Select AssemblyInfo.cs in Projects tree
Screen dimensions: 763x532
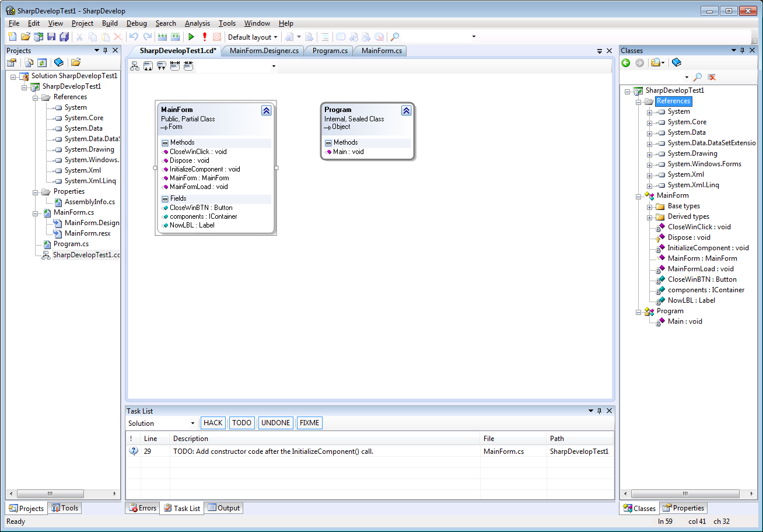90,202
